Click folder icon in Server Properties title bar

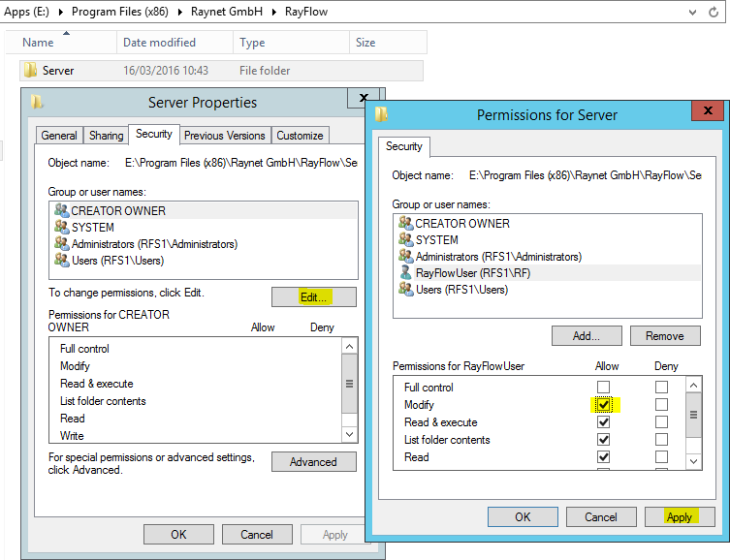tap(37, 102)
